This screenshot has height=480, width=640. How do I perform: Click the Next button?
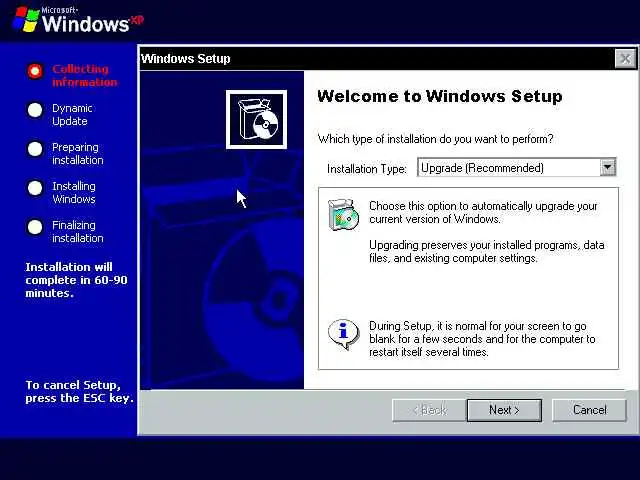(504, 410)
